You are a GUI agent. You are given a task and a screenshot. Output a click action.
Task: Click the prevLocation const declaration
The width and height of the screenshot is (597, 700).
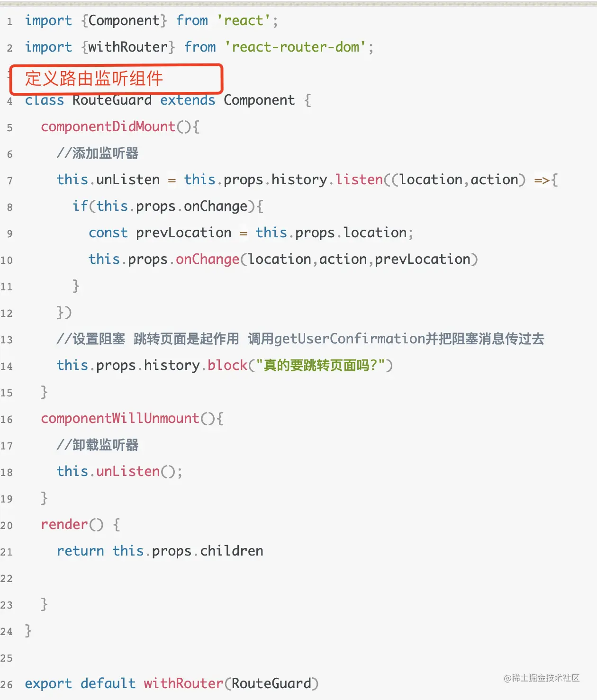183,233
